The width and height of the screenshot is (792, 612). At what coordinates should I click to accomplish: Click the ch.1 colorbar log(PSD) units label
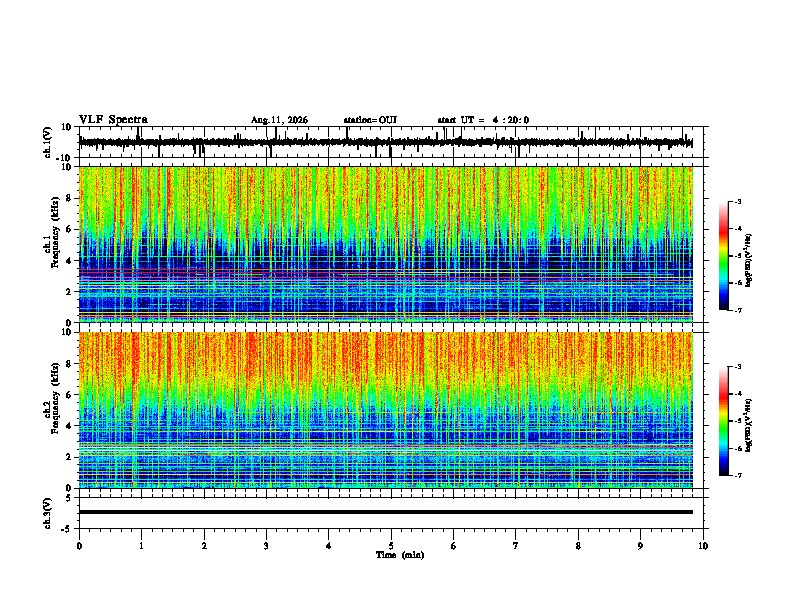(x=749, y=261)
